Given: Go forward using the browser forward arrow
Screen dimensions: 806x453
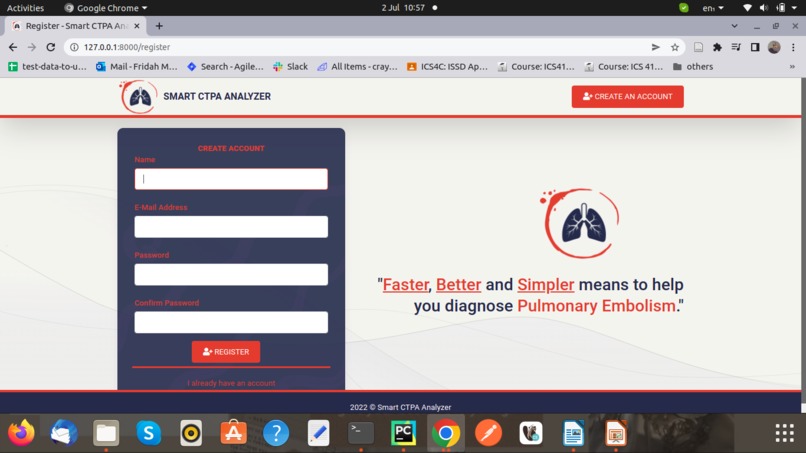Looking at the screenshot, I should (32, 47).
